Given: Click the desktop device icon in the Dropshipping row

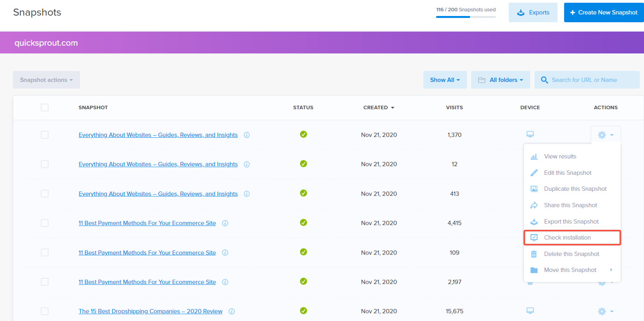Looking at the screenshot, I should pos(530,311).
